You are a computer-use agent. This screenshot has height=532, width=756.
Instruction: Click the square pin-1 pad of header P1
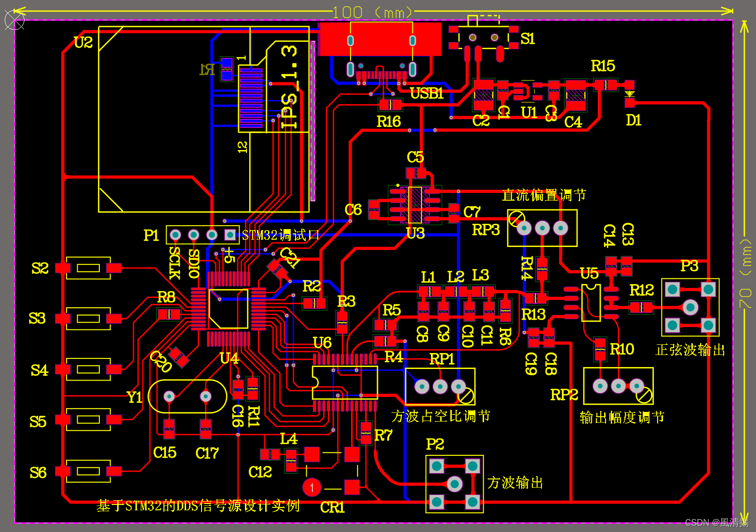click(230, 235)
